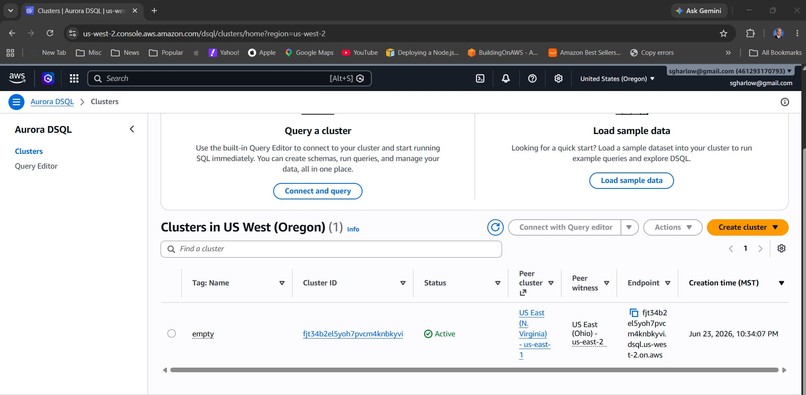Go to next page of clusters

click(x=760, y=248)
